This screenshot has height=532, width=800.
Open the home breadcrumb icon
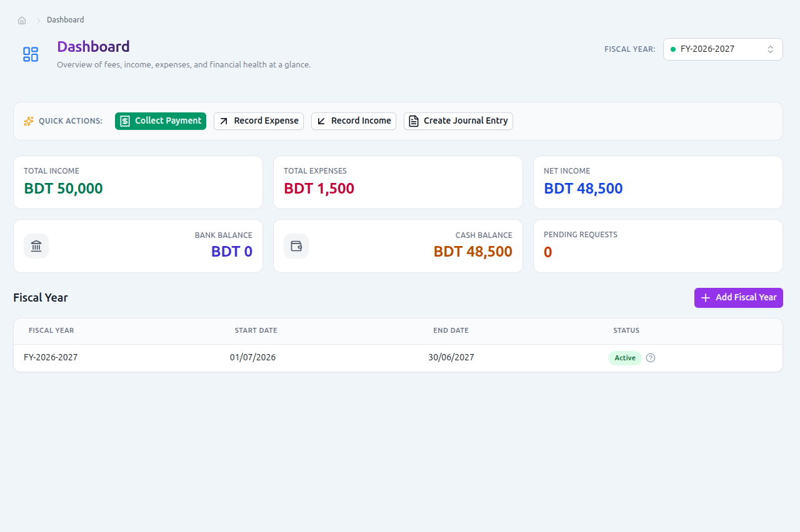pyautogui.click(x=22, y=20)
